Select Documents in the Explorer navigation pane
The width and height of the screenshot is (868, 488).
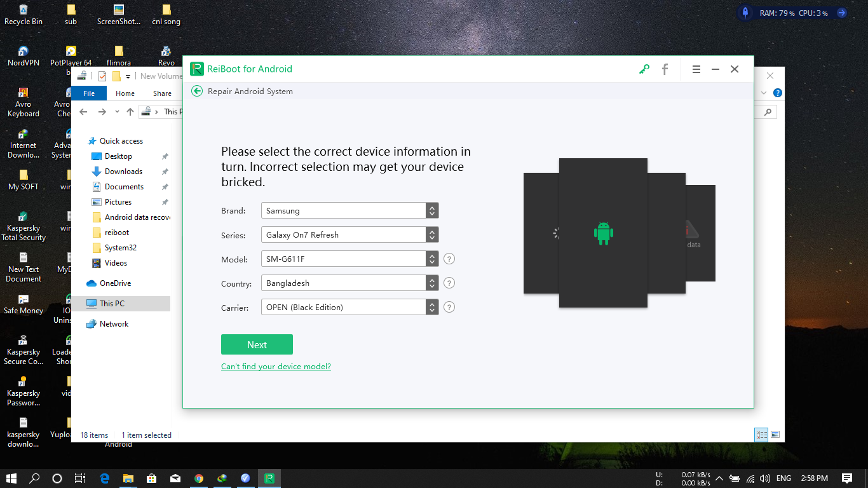(124, 187)
